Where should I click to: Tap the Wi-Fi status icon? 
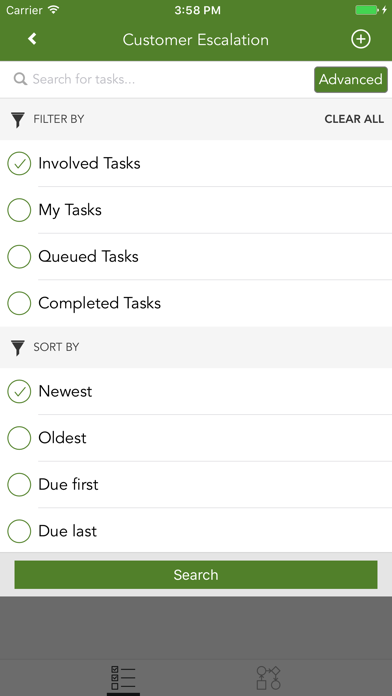click(54, 10)
